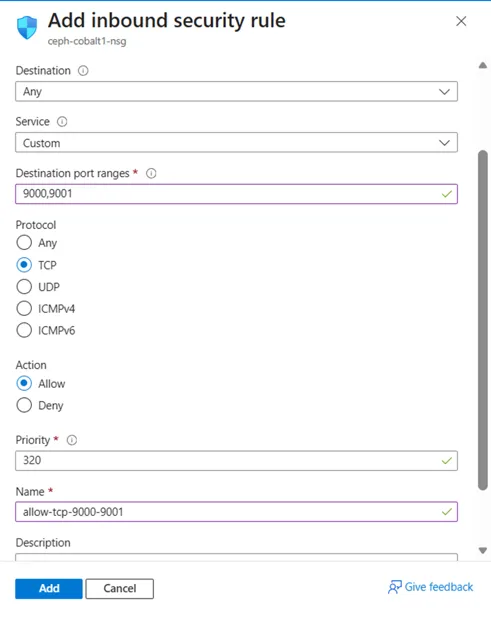Show info tooltip for Destination
Screen dimensions: 491x621
click(x=83, y=71)
